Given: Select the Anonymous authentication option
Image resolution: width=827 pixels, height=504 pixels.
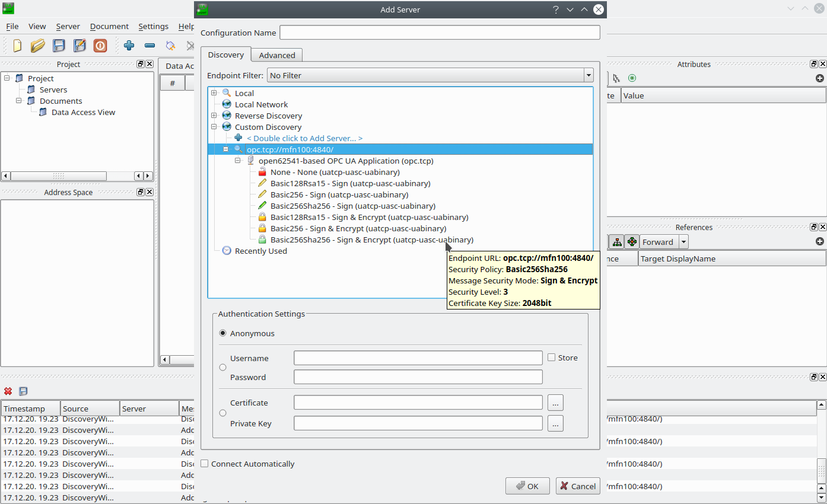Looking at the screenshot, I should [x=223, y=333].
